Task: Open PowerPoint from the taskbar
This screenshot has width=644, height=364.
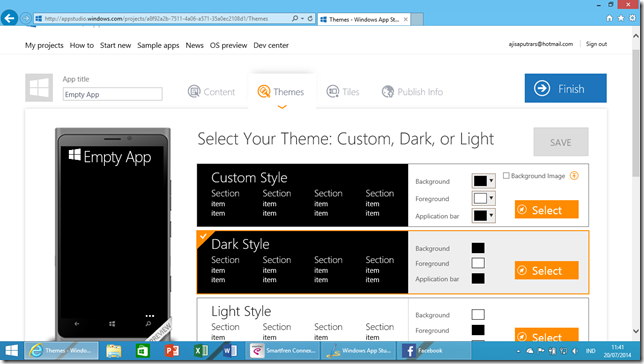Action: click(172, 351)
